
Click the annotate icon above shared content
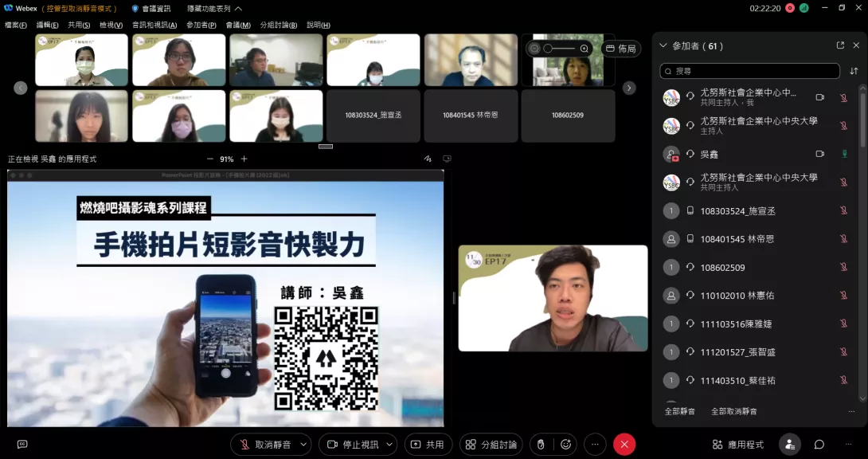[x=428, y=159]
